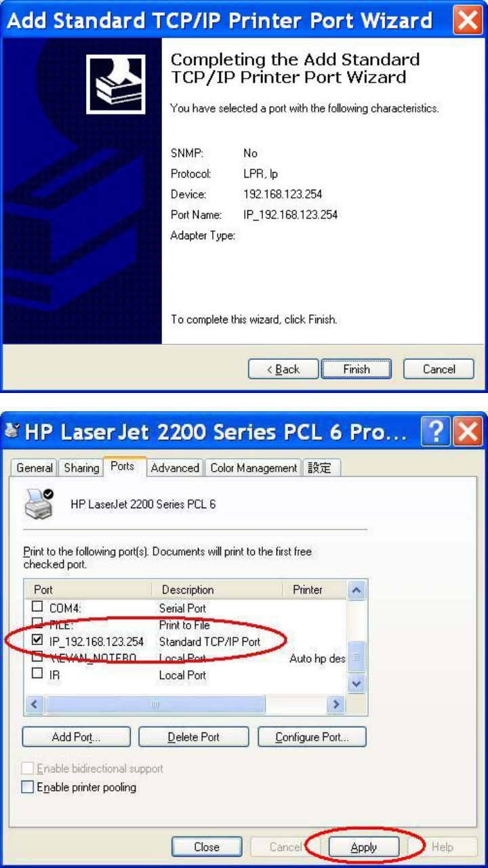Click the Finish button in the wizard
This screenshot has height=868, width=488.
pyautogui.click(x=357, y=369)
